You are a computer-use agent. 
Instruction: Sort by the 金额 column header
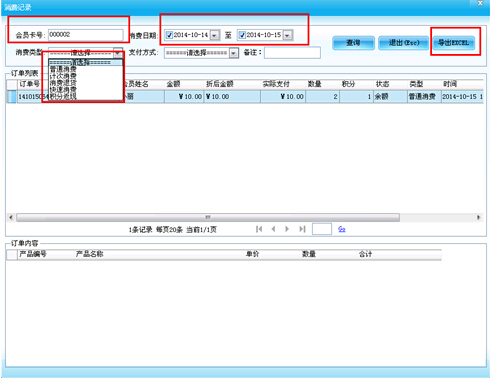[183, 84]
